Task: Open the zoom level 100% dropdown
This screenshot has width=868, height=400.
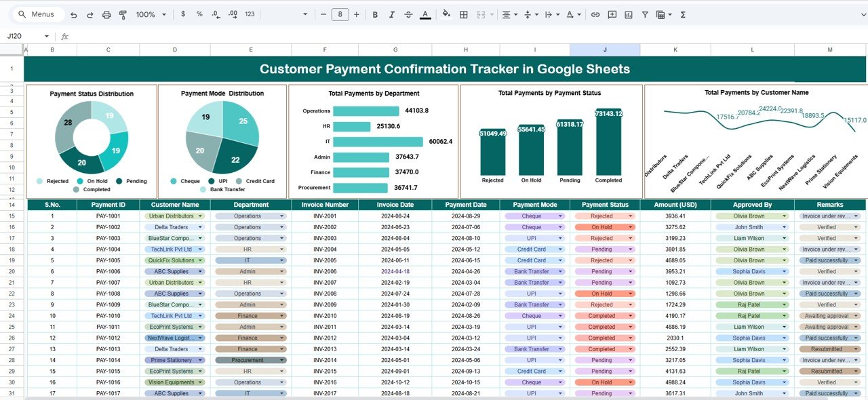Action: [x=149, y=14]
